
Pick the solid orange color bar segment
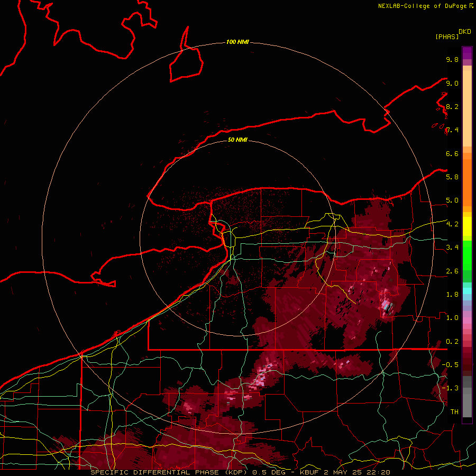[x=467, y=182]
